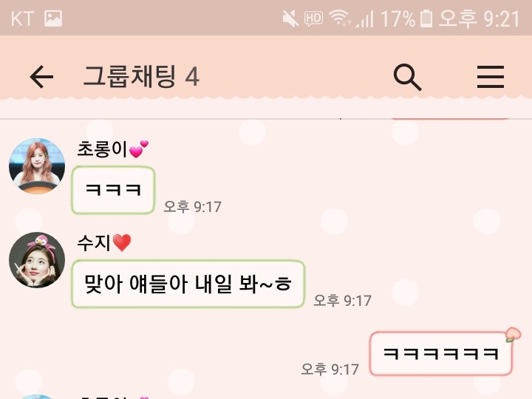
Task: Tap the mobile signal bars icon
Action: [365, 19]
